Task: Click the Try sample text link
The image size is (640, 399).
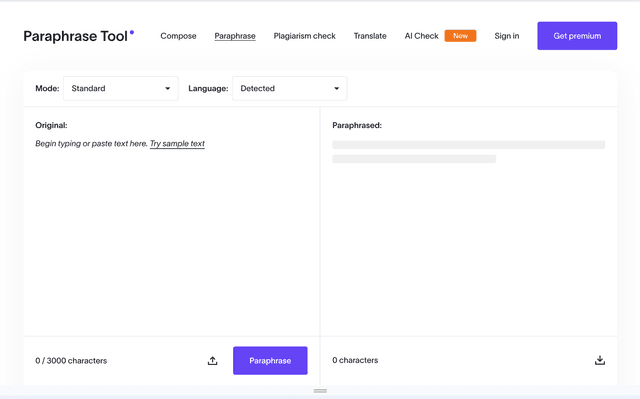Action: click(x=177, y=144)
